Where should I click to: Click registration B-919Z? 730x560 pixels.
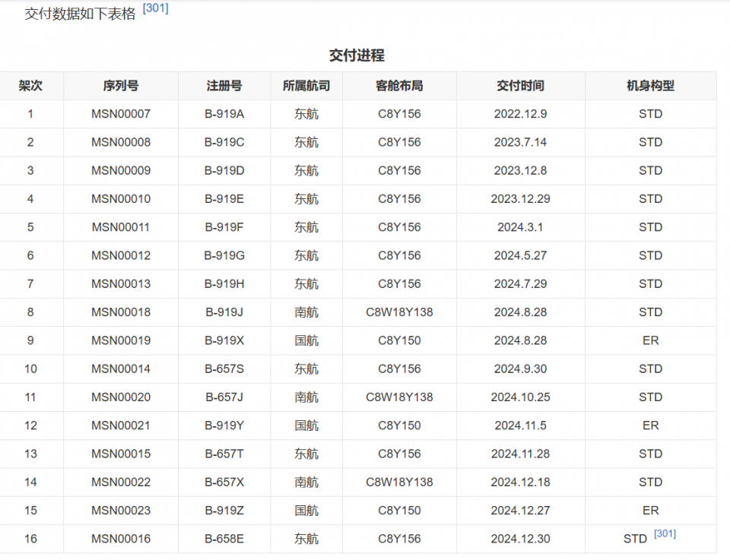(x=224, y=511)
